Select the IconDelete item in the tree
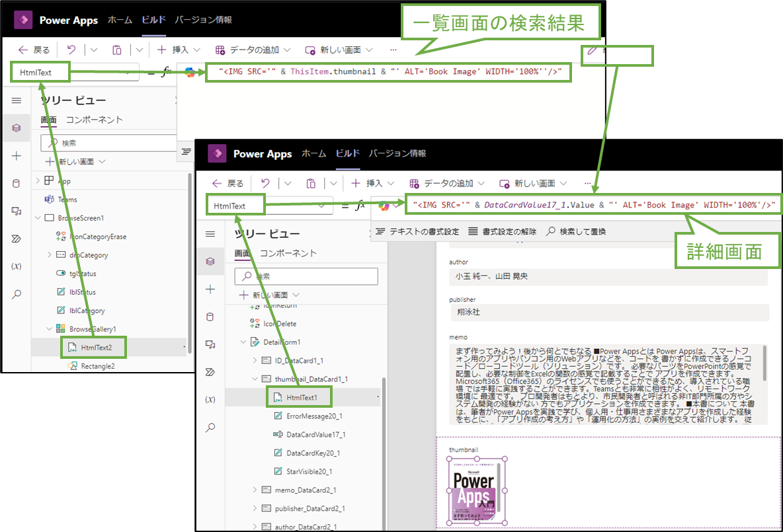The width and height of the screenshot is (783, 532). click(x=280, y=324)
